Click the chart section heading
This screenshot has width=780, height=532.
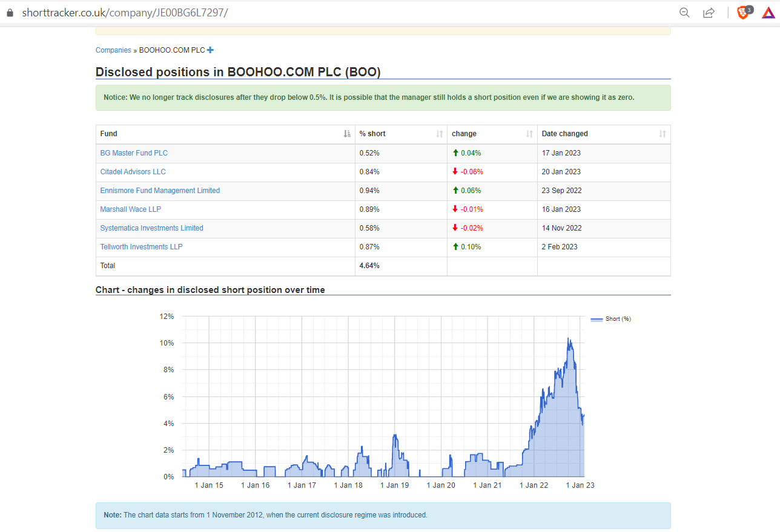pos(210,290)
